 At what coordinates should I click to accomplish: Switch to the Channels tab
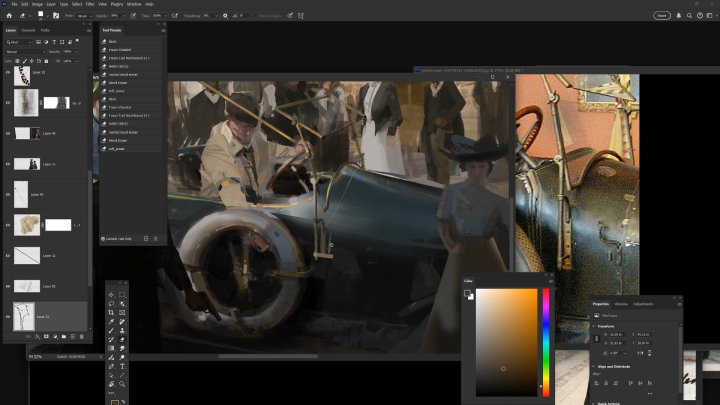(28, 30)
